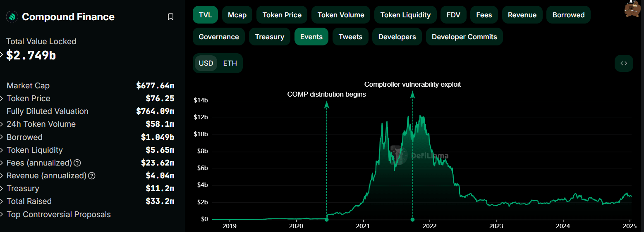The height and width of the screenshot is (232, 644).
Task: Bookmark Compound Finance with the bookmark icon
Action: (170, 17)
